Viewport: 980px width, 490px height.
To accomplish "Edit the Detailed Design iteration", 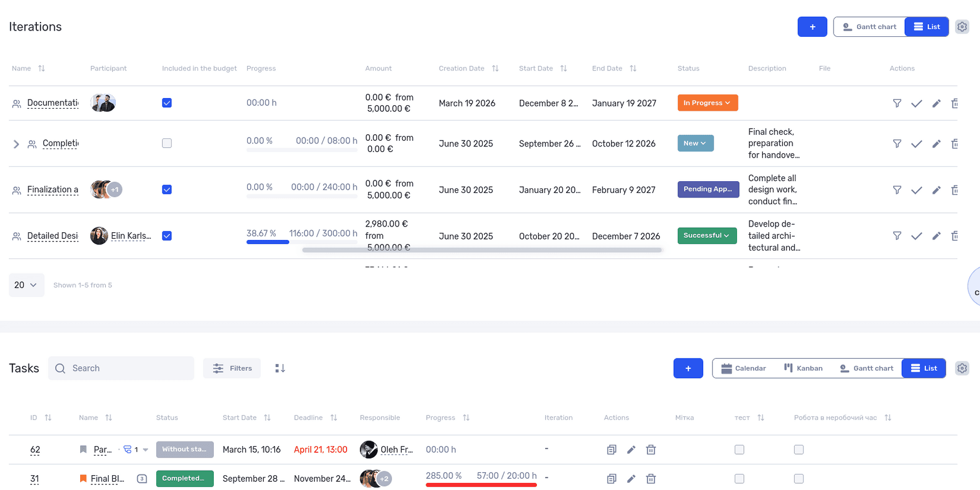I will pyautogui.click(x=936, y=235).
